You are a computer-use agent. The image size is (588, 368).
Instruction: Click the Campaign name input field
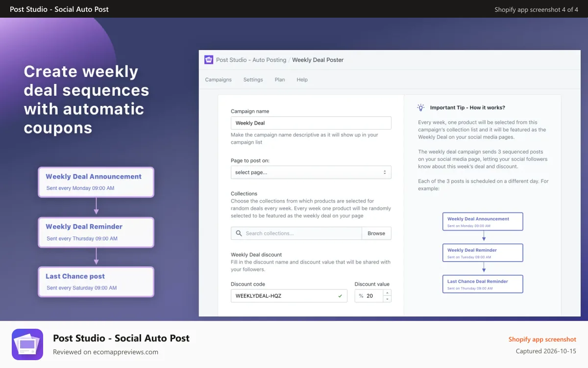(311, 123)
